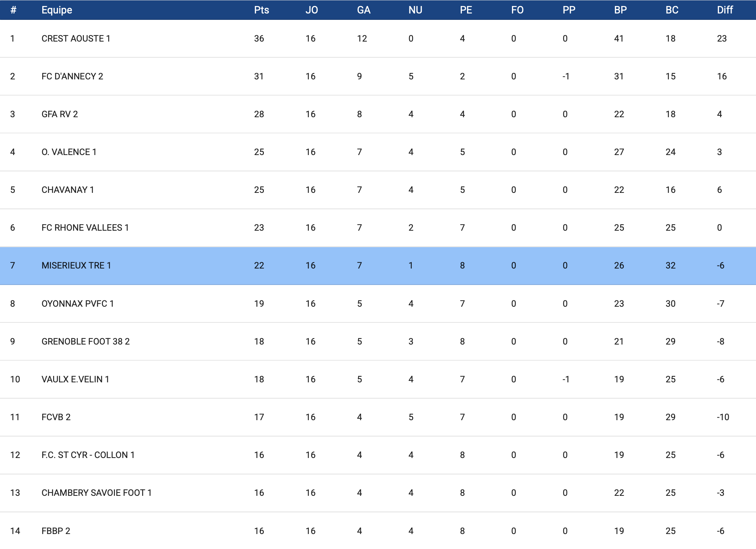Select the FC D'ANNECY 2 team

pos(72,76)
